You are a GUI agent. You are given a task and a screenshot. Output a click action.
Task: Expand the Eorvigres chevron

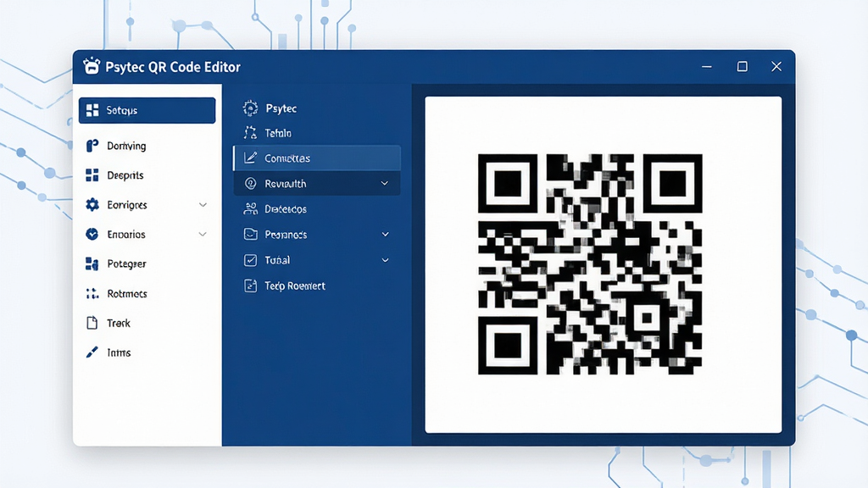(x=203, y=205)
